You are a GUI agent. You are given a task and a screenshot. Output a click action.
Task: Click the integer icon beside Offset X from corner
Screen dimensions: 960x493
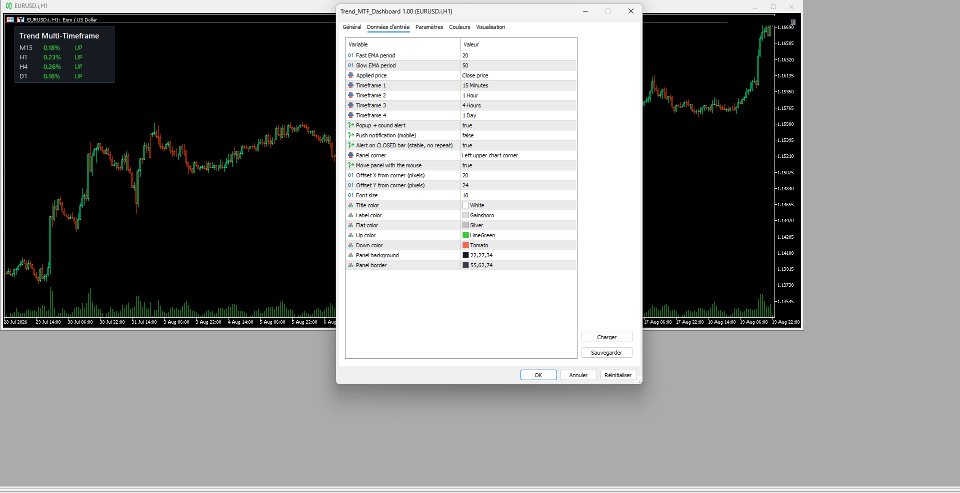click(x=351, y=175)
